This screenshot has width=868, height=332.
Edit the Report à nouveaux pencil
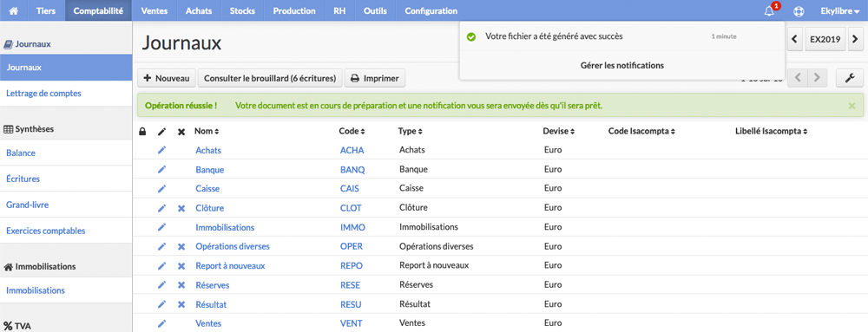pos(161,266)
